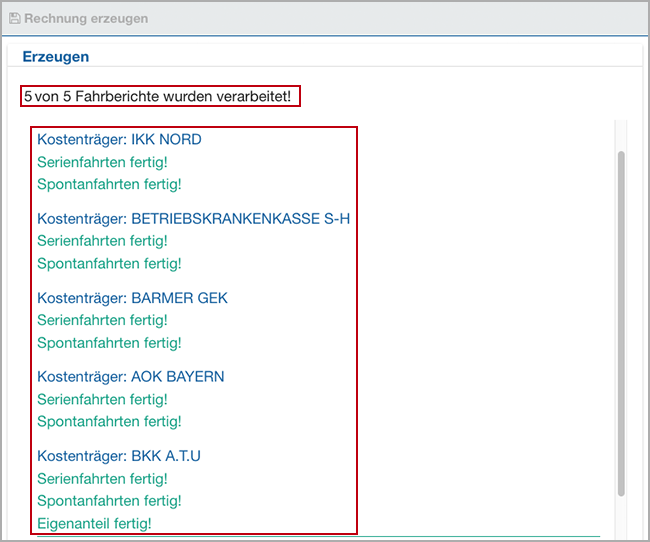Viewport: 650px width, 542px height.
Task: Click 'Serienfahrten fertig!' under AOK BAYERN
Action: click(x=102, y=399)
